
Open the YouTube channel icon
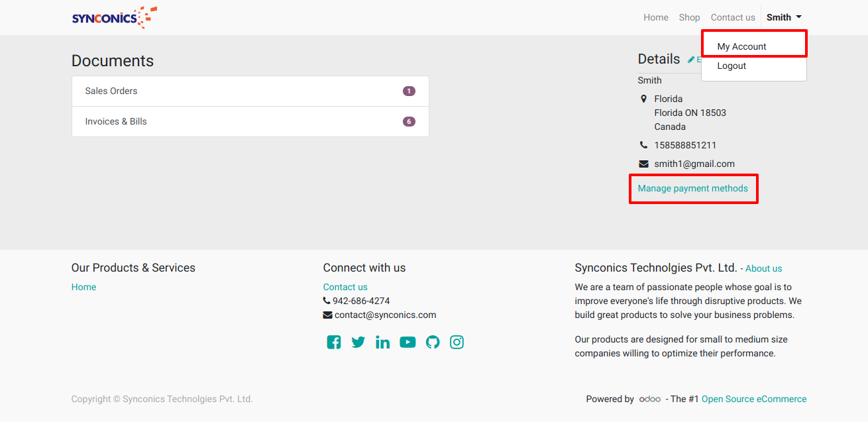point(407,342)
